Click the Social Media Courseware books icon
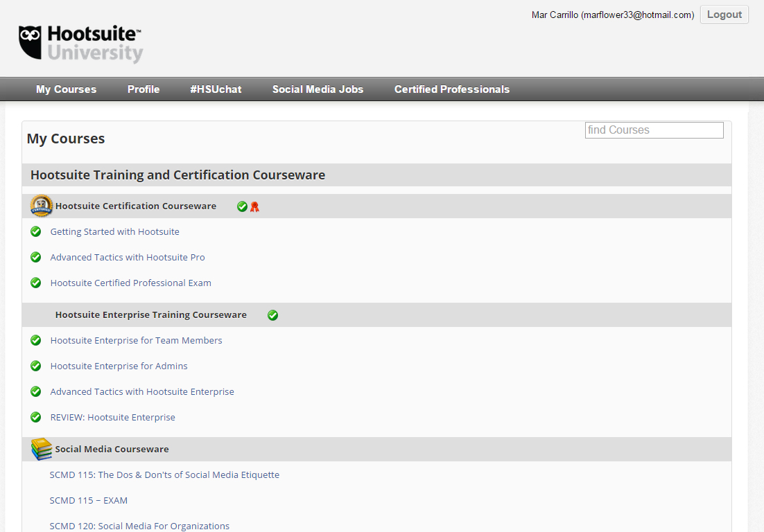764x532 pixels. tap(42, 449)
